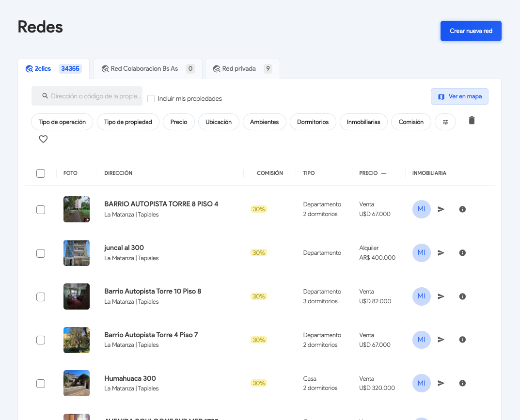Click the heart favorites icon

[43, 139]
